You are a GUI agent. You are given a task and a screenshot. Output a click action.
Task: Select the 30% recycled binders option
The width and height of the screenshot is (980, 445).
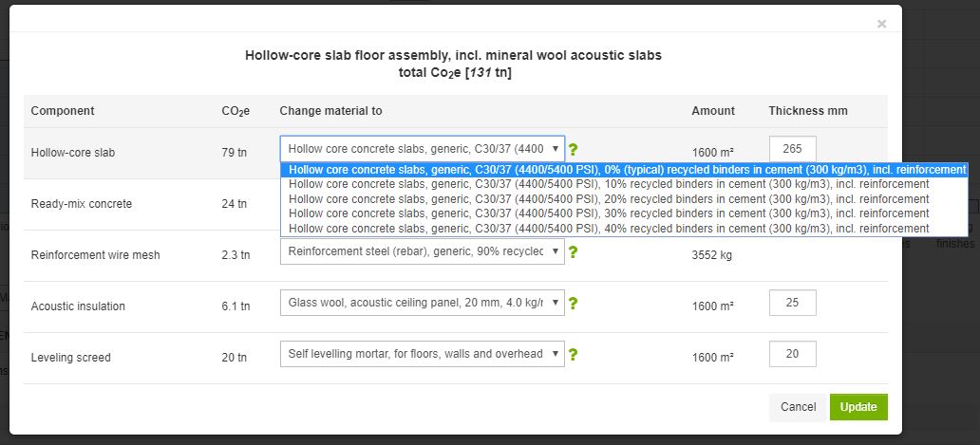click(x=608, y=213)
